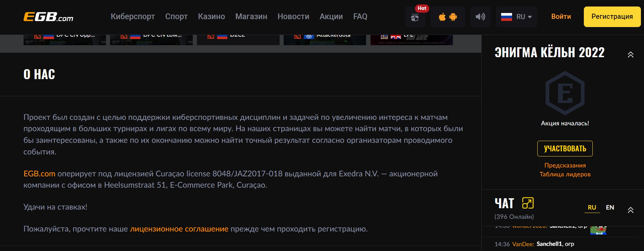Pop out the chat window icon

pos(528,203)
